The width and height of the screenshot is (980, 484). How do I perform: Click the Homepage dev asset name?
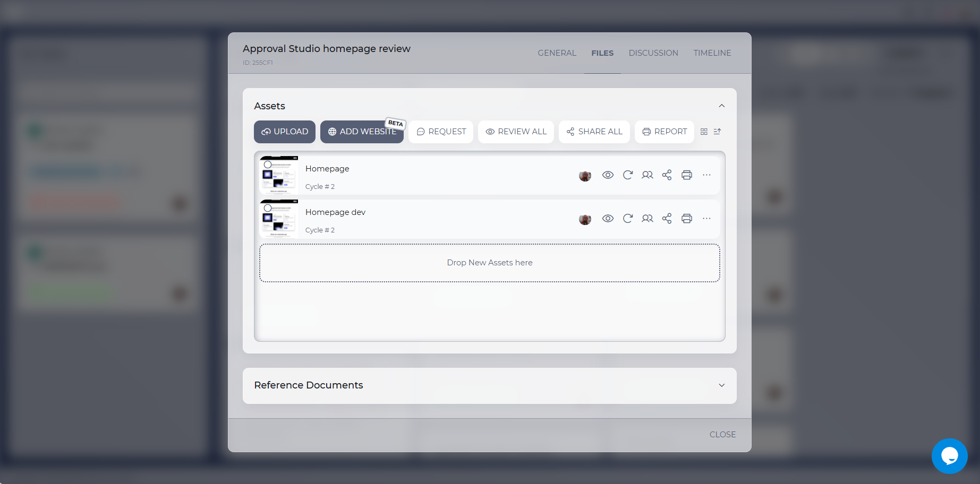(335, 212)
